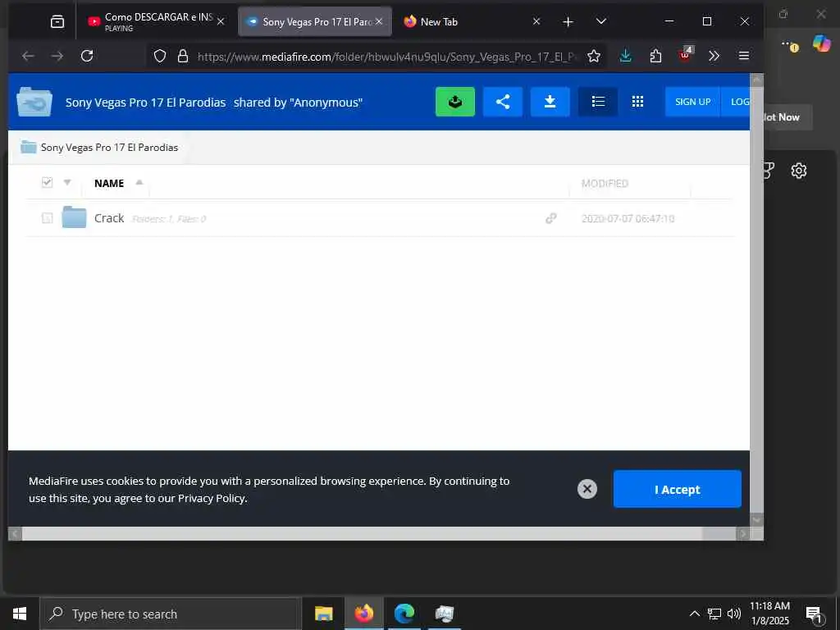Image resolution: width=840 pixels, height=630 pixels.
Task: Check the Crack folder checkbox
Action: point(47,218)
